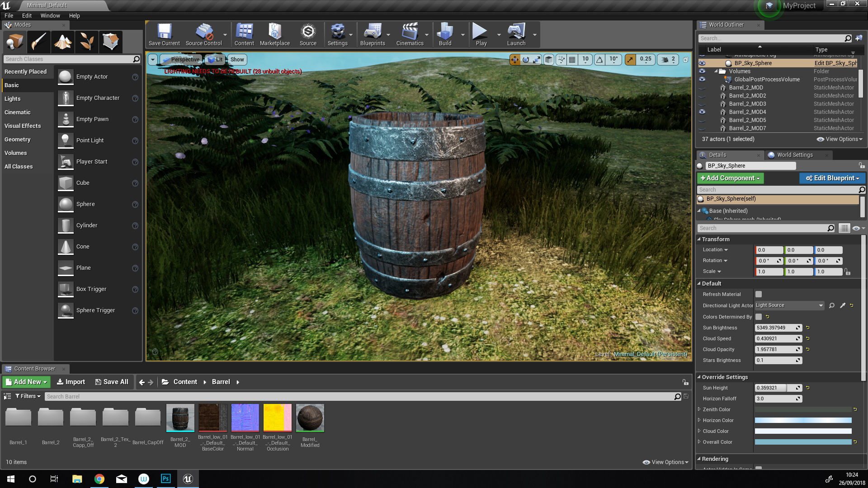Open the Settings toolbar icon
868x488 pixels.
pos(337,34)
